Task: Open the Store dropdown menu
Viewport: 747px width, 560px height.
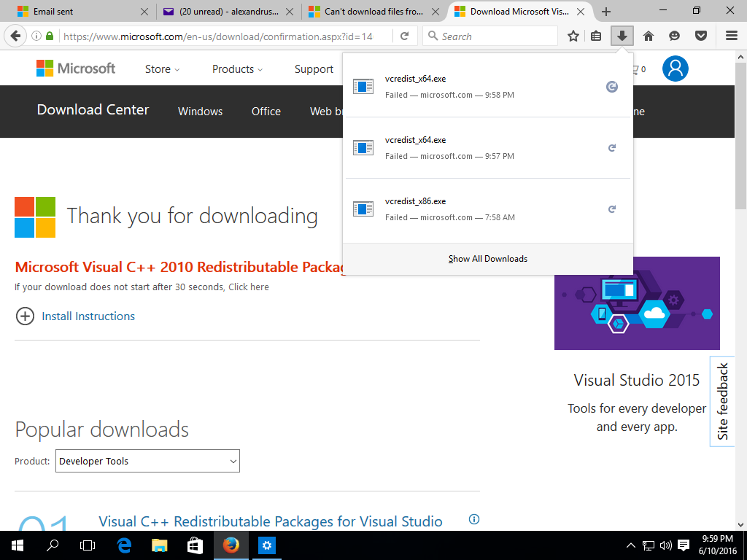Action: (163, 69)
